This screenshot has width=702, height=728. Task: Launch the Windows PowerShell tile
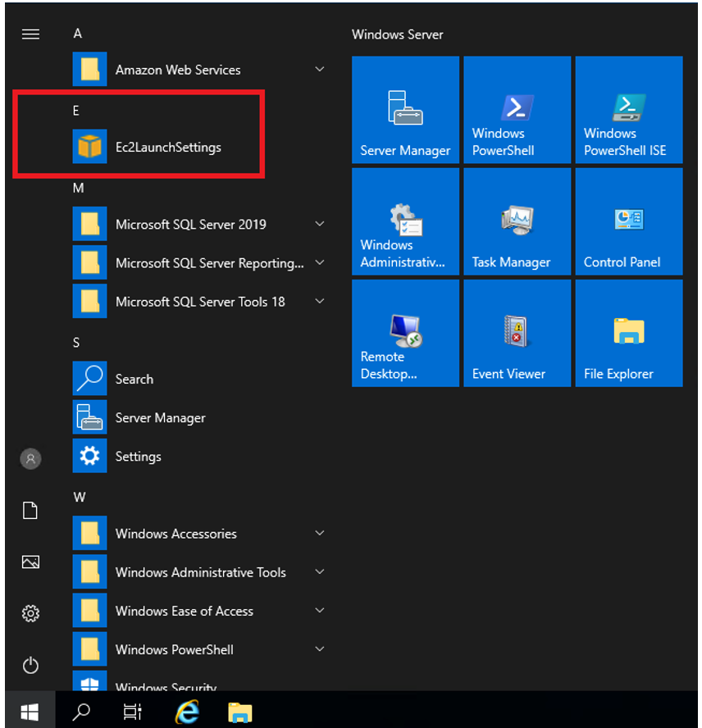pyautogui.click(x=517, y=110)
